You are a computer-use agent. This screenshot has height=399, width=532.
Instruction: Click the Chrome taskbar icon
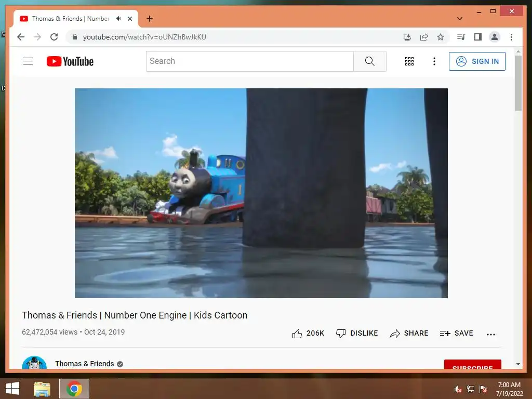[74, 389]
